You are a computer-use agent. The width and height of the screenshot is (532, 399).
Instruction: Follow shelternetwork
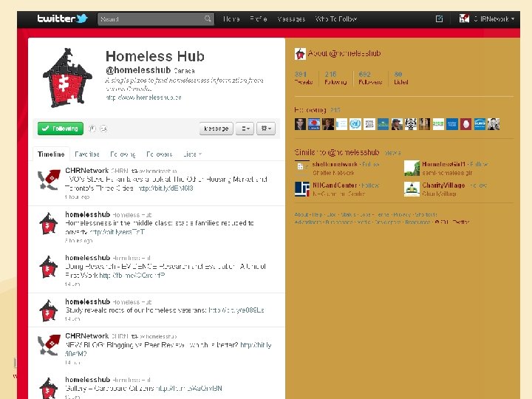(x=371, y=164)
